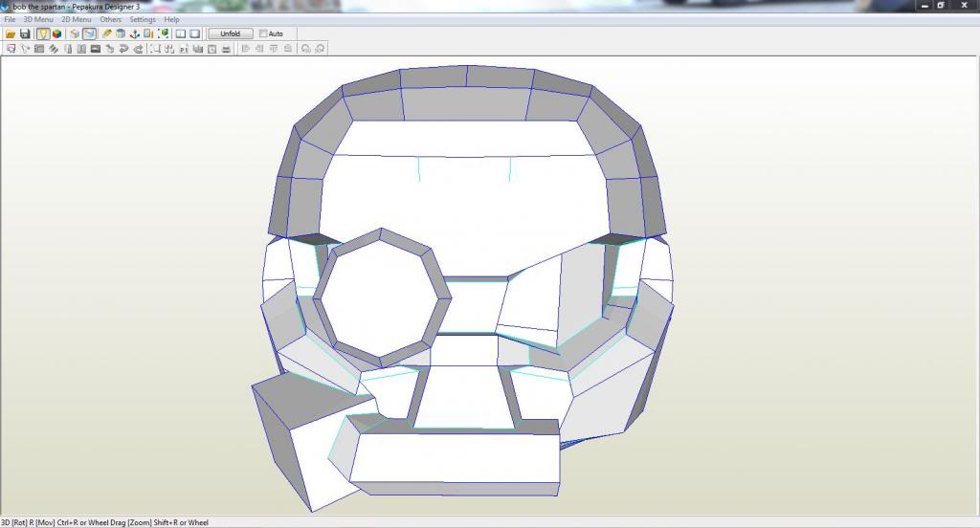Click the greyed rotate-right icon
The image size is (980, 528).
(320, 49)
